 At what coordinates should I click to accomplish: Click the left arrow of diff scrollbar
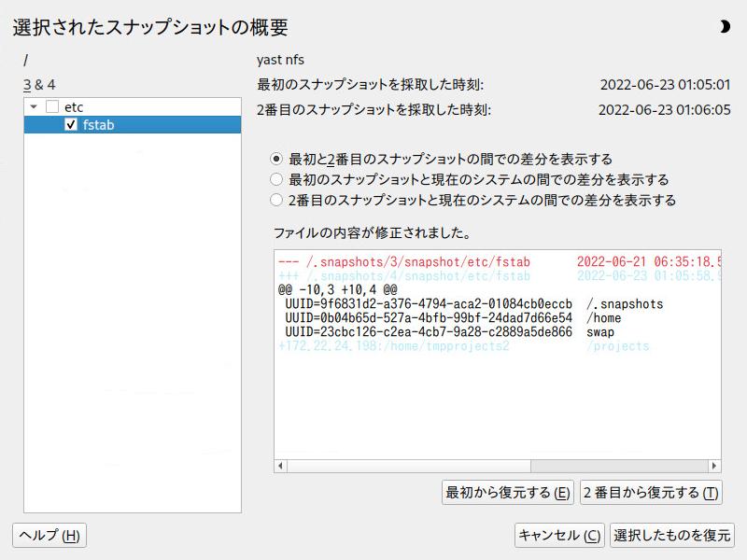click(x=280, y=466)
